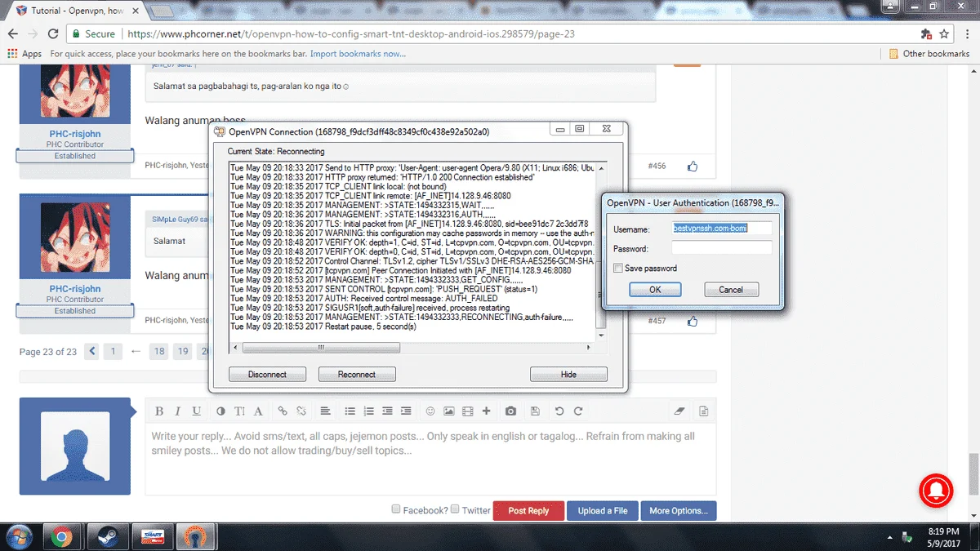Focus the Password field
The width and height of the screenshot is (980, 551).
722,248
